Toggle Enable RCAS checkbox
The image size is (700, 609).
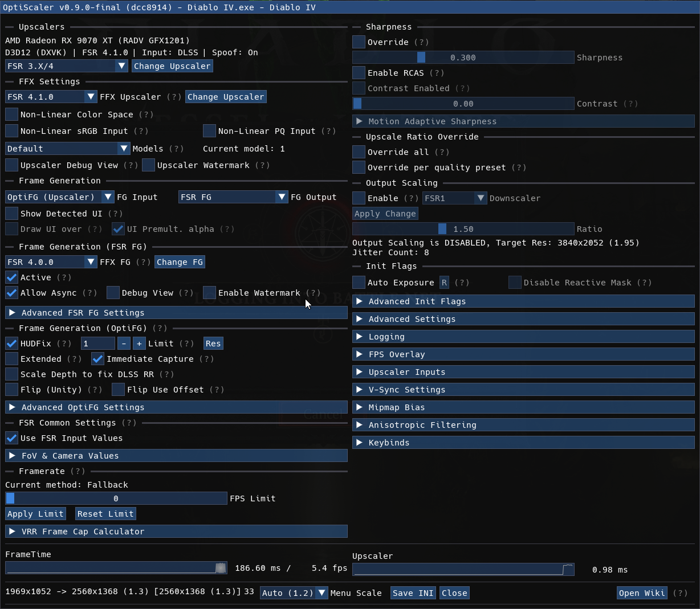359,73
